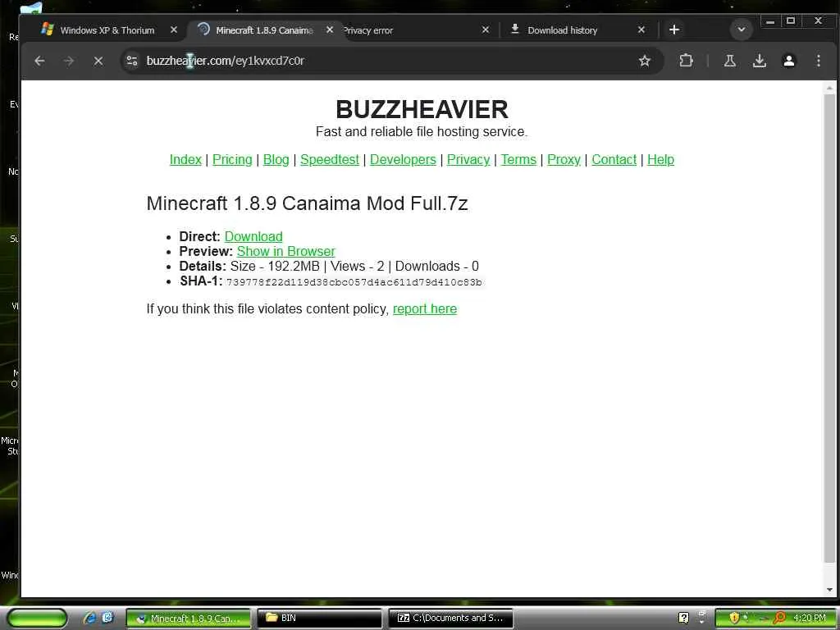840x630 pixels.
Task: Click the Show in Browser preview link
Action: point(286,251)
